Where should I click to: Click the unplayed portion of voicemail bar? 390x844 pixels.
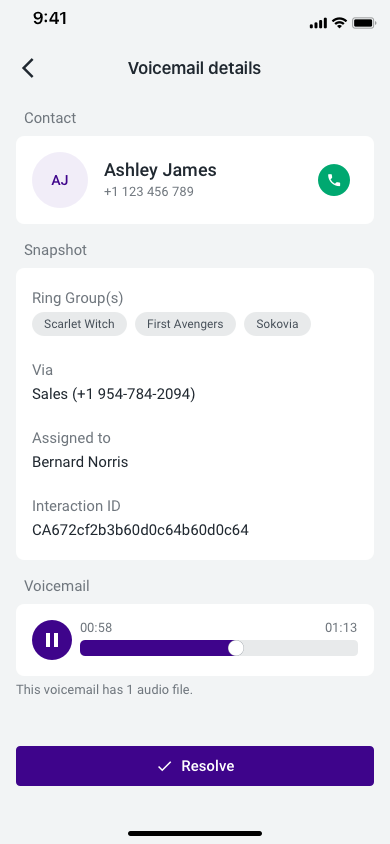point(300,648)
